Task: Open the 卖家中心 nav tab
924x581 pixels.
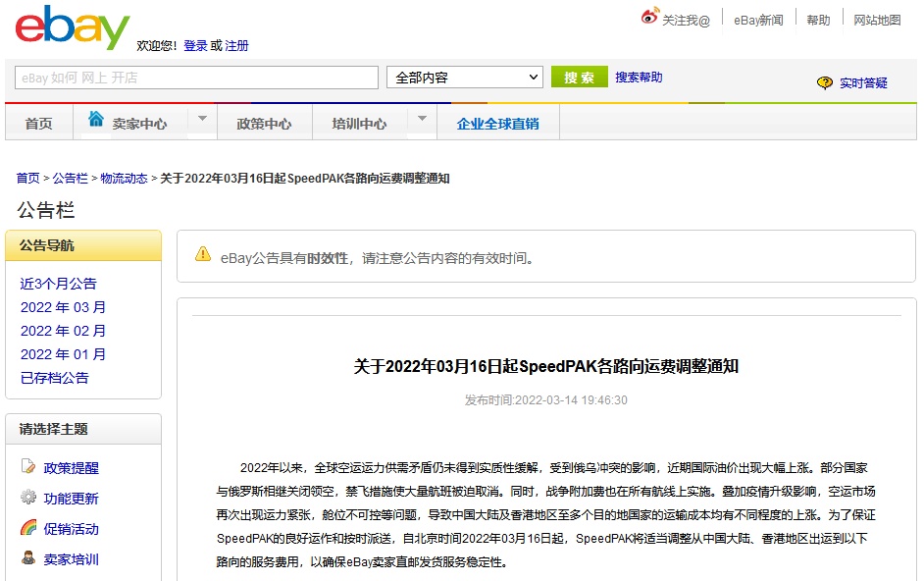Action: (139, 124)
